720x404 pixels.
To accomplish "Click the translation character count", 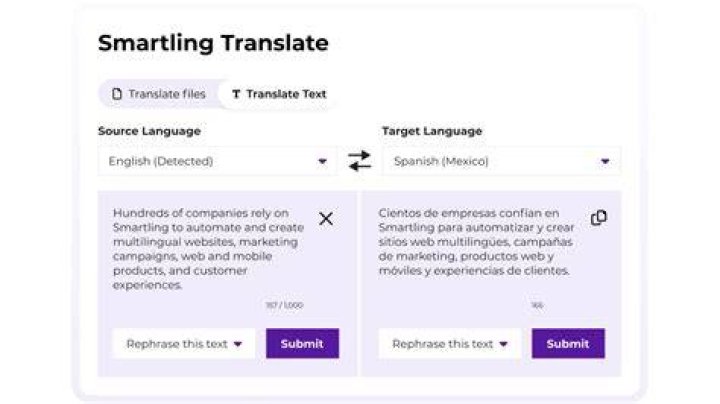I will tap(537, 305).
